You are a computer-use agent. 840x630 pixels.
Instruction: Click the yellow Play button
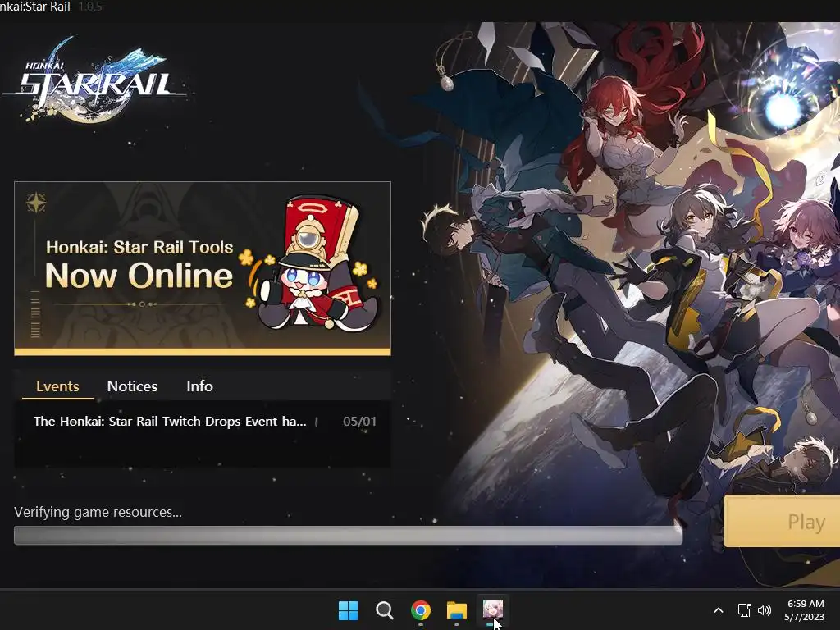(x=782, y=521)
